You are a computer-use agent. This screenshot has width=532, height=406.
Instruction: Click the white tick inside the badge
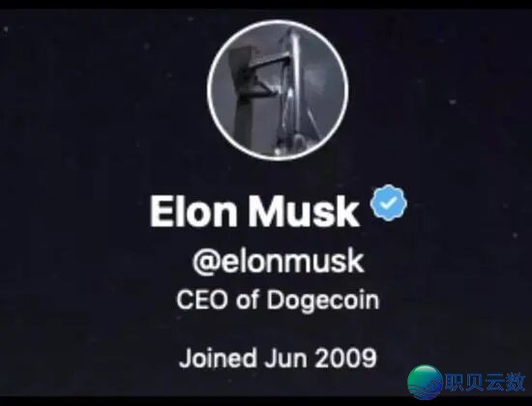[x=389, y=203]
